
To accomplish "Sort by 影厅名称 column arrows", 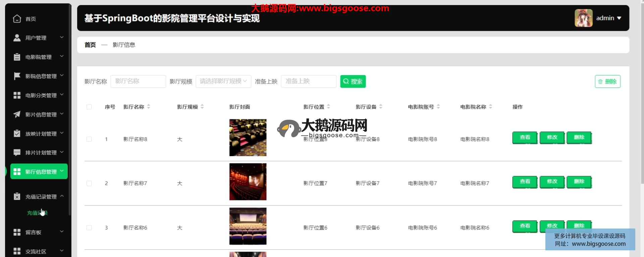I will coord(149,107).
